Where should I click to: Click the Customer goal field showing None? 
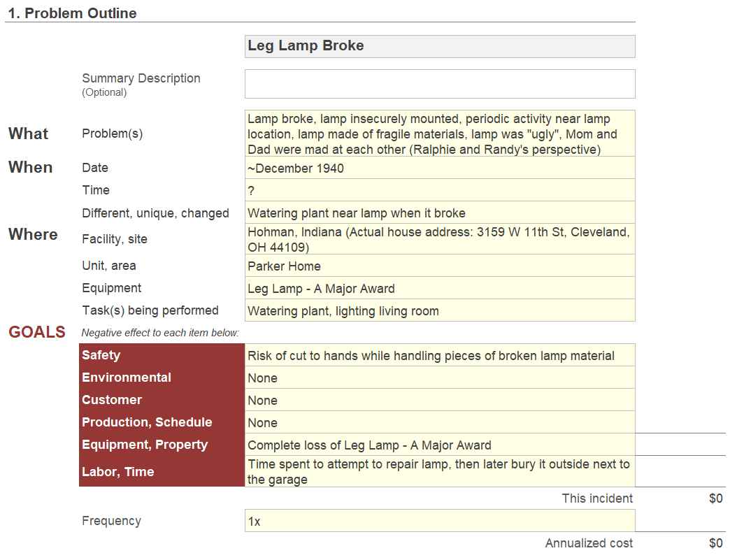tap(440, 400)
